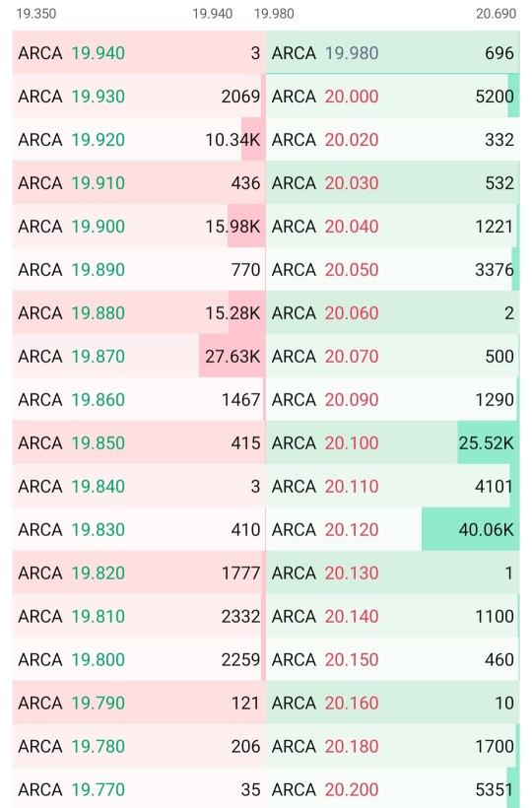The image size is (532, 808).
Task: Select the 19.980 best ask header value
Action: [274, 14]
